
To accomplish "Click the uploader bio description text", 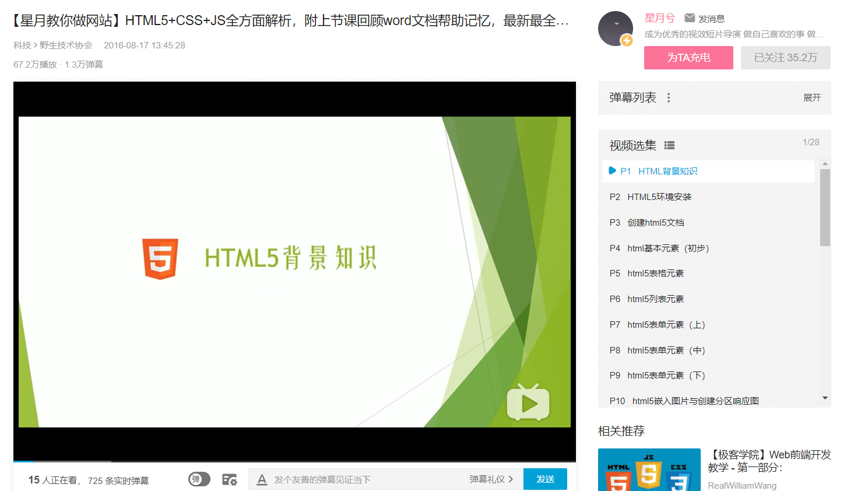I will pyautogui.click(x=734, y=34).
